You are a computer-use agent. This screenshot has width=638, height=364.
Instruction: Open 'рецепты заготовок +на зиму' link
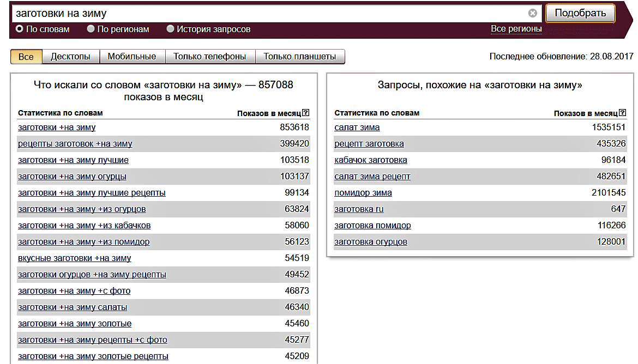pos(75,144)
